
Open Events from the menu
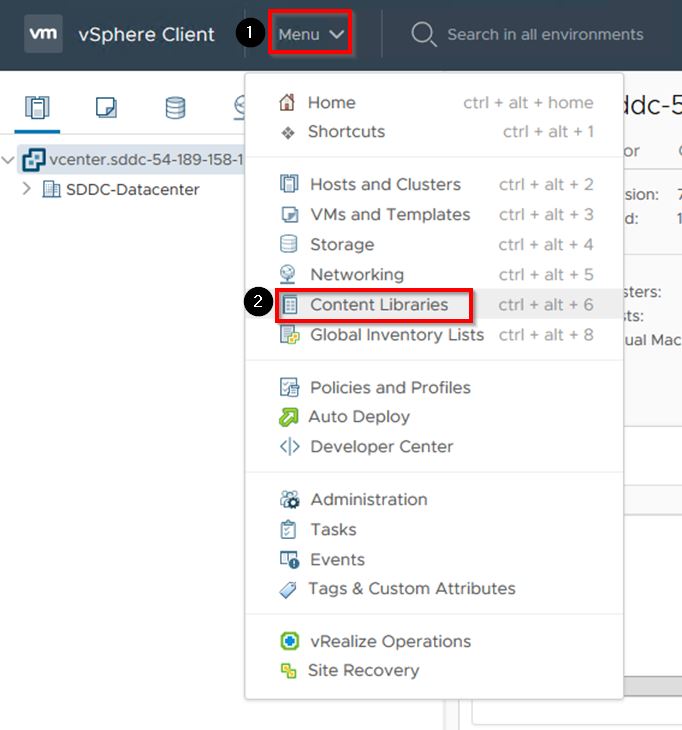point(338,560)
